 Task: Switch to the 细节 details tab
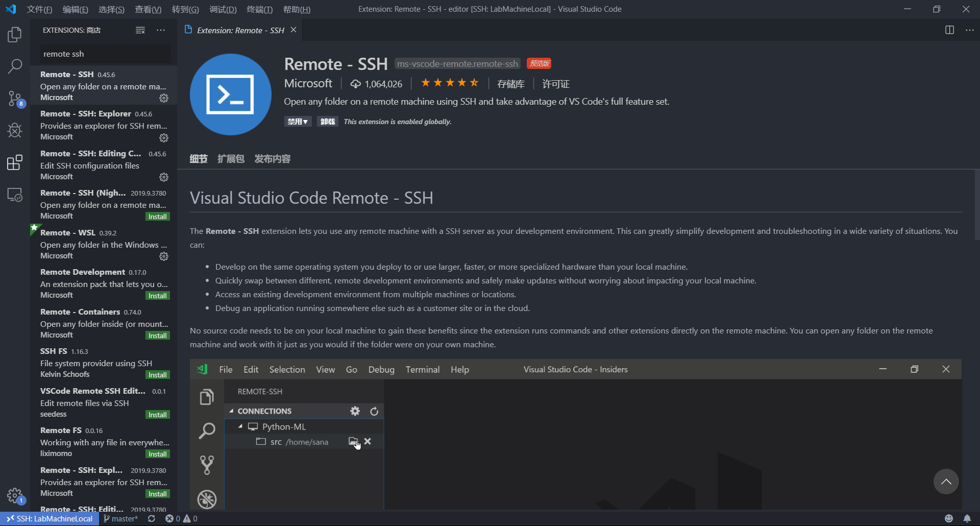tap(199, 159)
